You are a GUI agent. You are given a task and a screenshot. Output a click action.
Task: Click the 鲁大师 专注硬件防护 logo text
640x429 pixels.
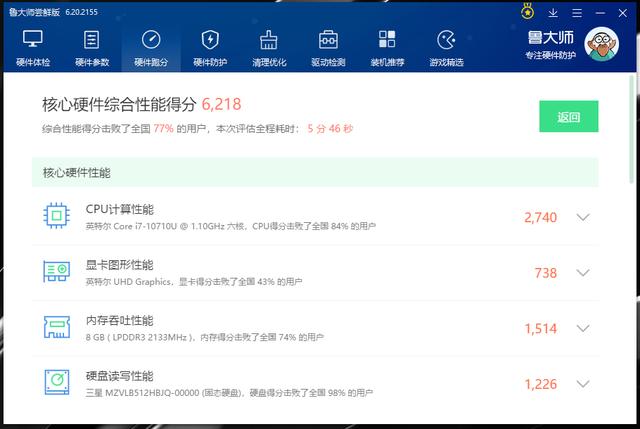[x=551, y=45]
